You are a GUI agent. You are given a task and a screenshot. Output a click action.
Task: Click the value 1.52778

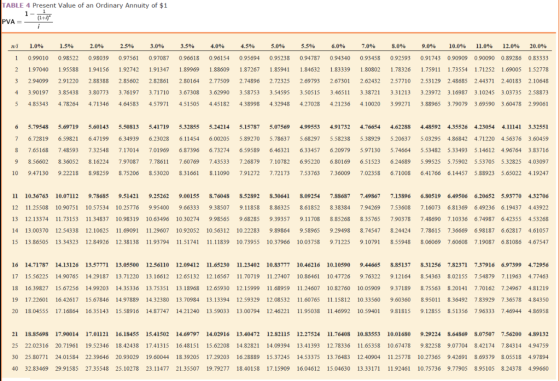point(539,69)
